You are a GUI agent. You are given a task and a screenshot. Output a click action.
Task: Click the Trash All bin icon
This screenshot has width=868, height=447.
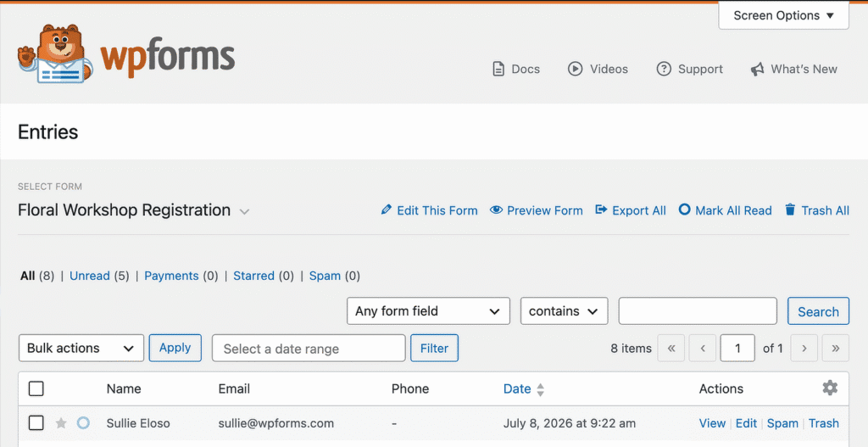(x=790, y=210)
